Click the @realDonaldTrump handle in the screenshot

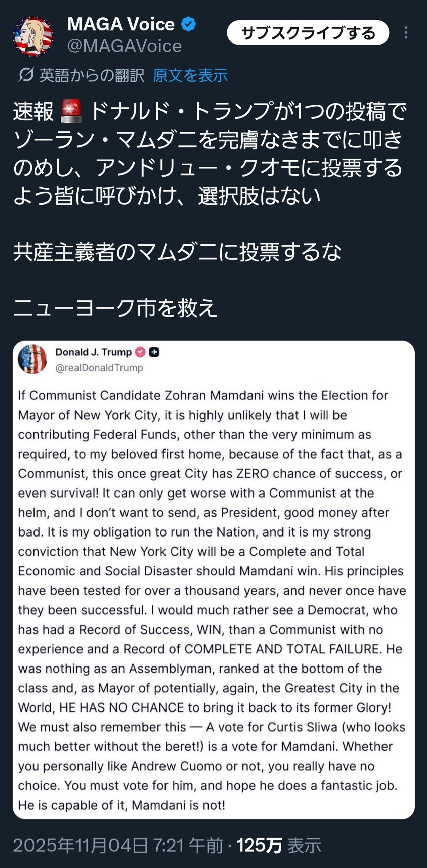click(x=99, y=368)
